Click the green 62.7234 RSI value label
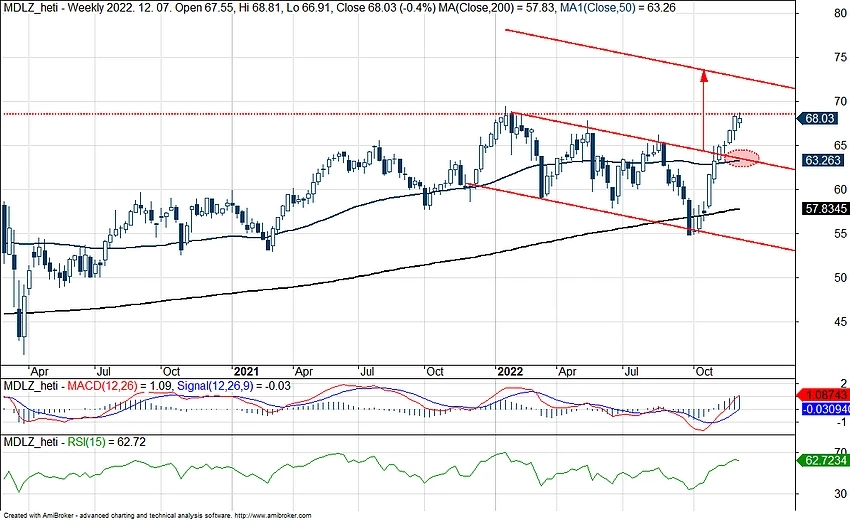Image resolution: width=850 pixels, height=520 pixels. (823, 461)
